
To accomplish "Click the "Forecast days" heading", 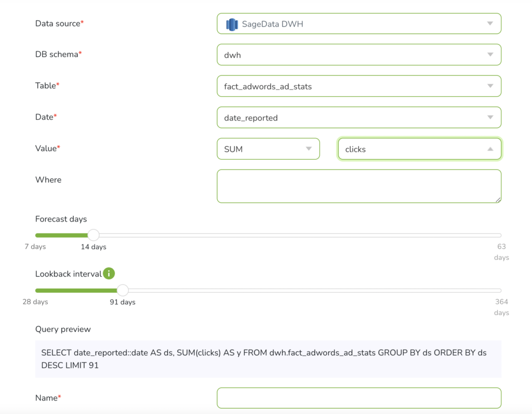I will [x=61, y=219].
